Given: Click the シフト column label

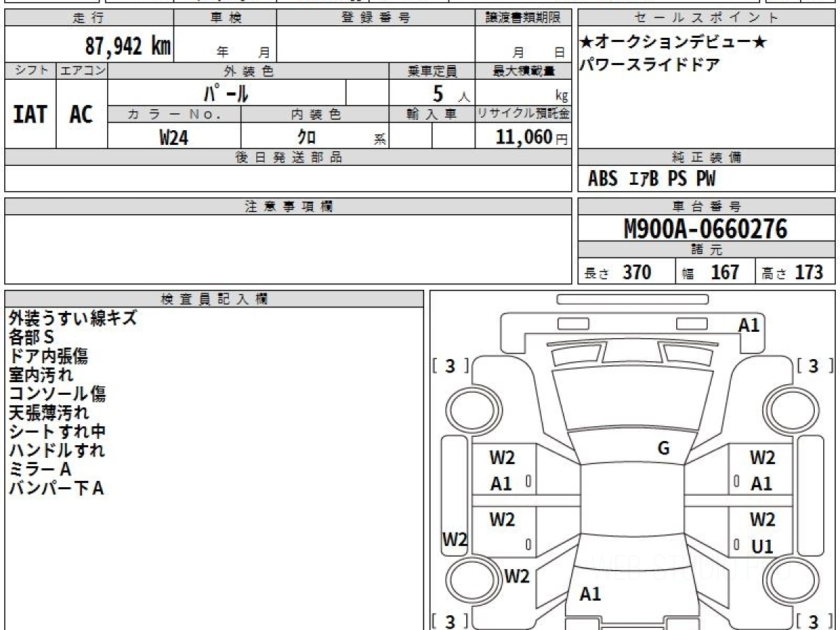Looking at the screenshot, I should coord(31,71).
